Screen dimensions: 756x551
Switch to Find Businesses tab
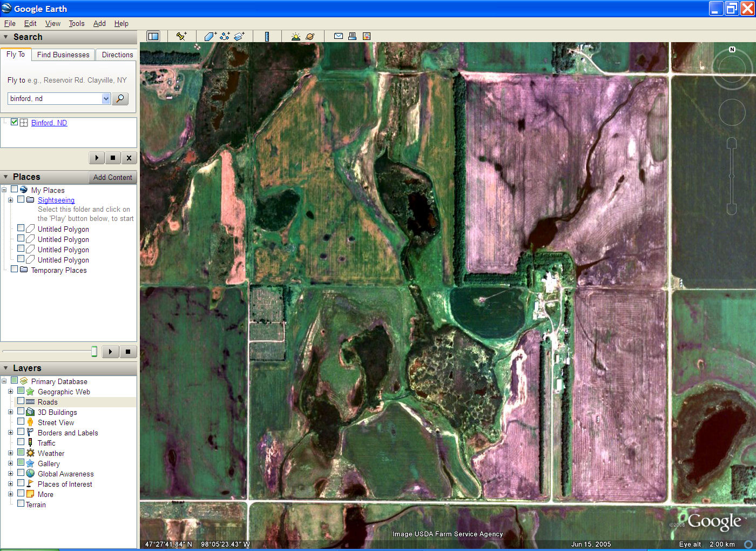coord(63,55)
